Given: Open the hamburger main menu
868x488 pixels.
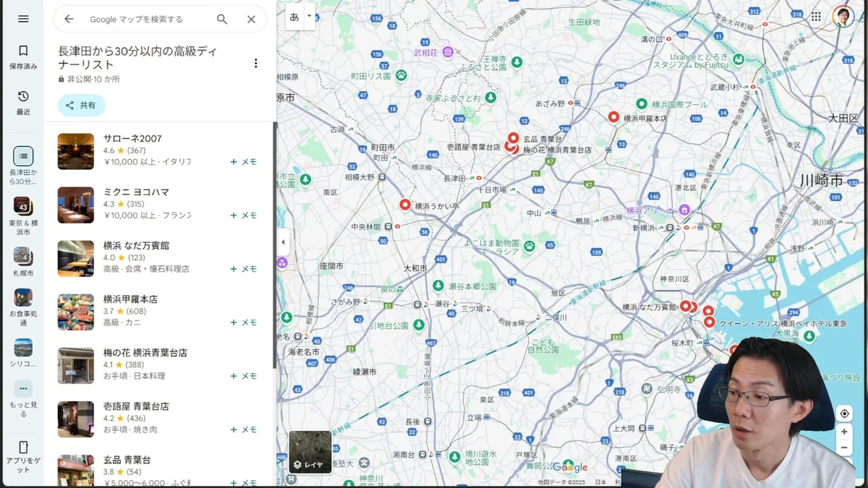Looking at the screenshot, I should click(x=23, y=19).
